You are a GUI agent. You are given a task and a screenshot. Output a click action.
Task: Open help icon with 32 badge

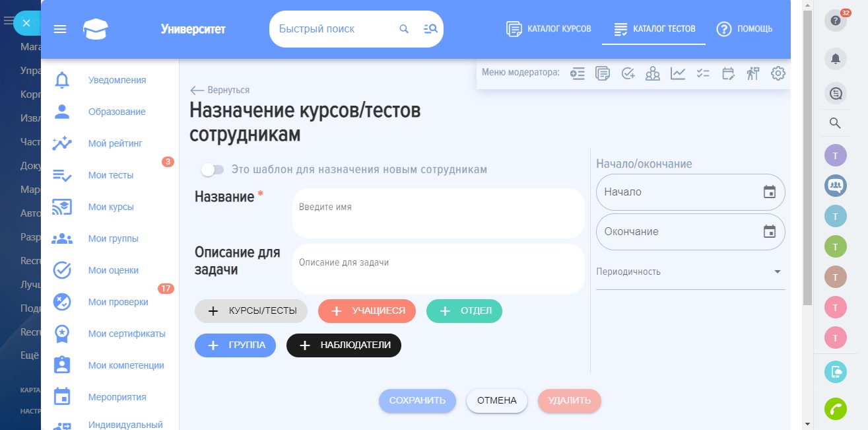point(836,20)
